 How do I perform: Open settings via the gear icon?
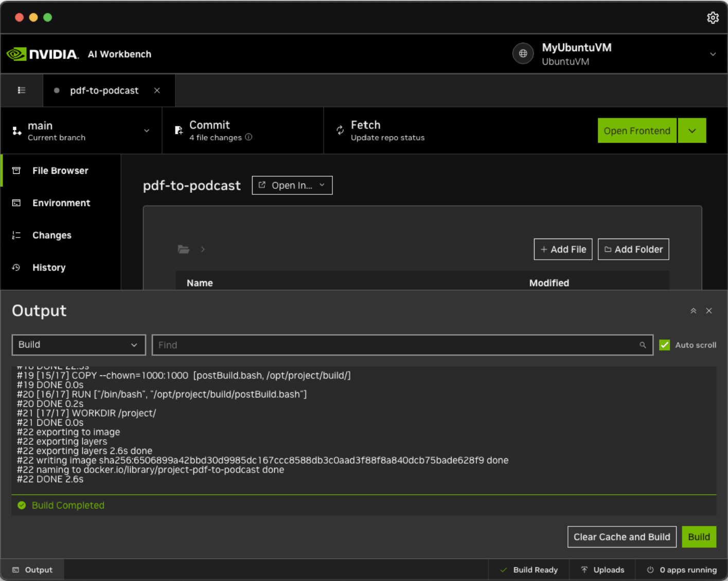(712, 18)
